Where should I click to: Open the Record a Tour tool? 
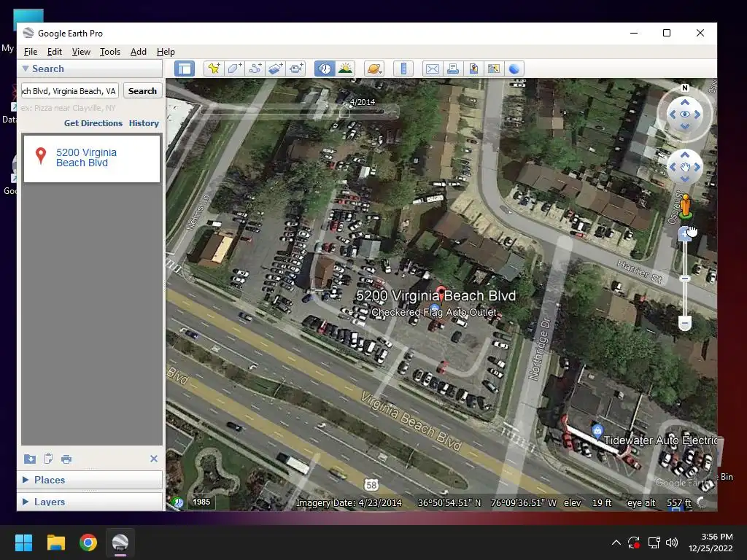click(x=296, y=69)
